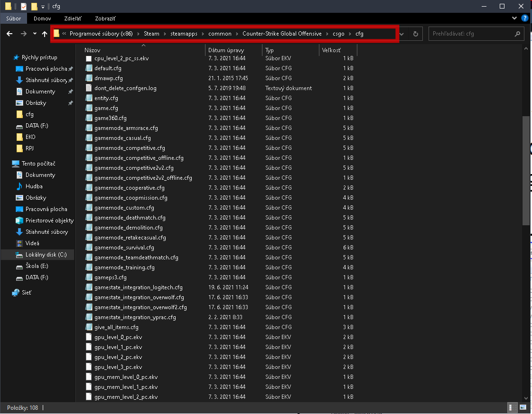This screenshot has width=532, height=414.
Task: Select file give_all_items.cfg
Action: coord(116,327)
